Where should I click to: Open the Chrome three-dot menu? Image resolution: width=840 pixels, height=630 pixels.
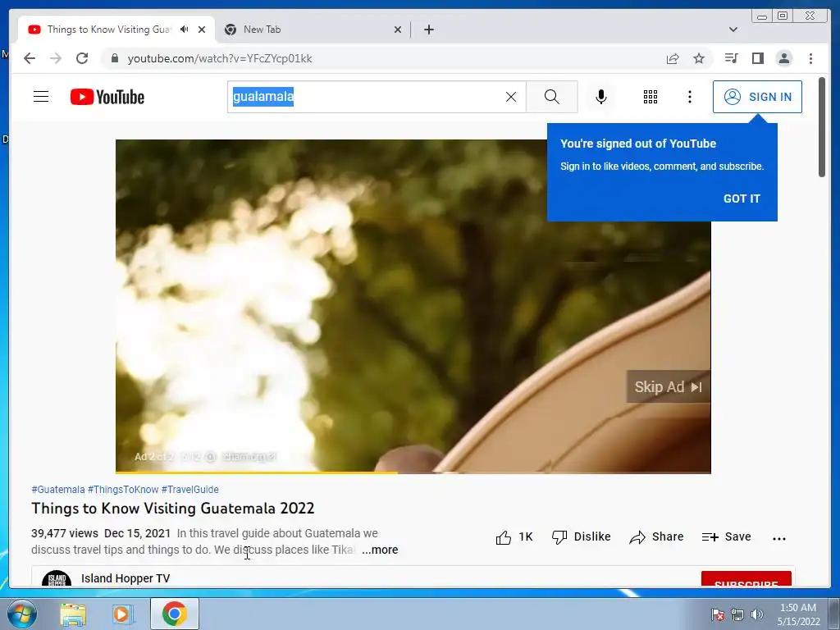click(x=811, y=58)
